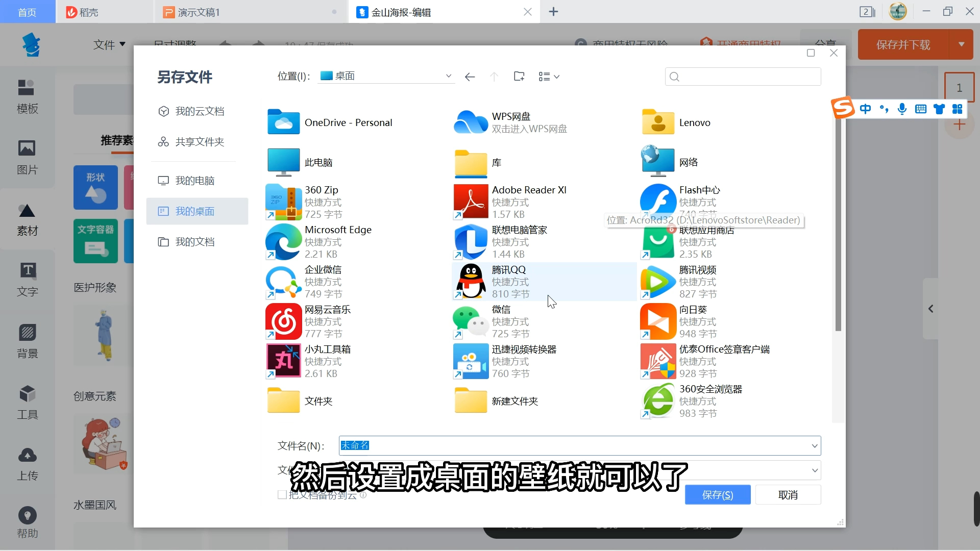
Task: Open the 文字 panel in left sidebar
Action: [28, 280]
